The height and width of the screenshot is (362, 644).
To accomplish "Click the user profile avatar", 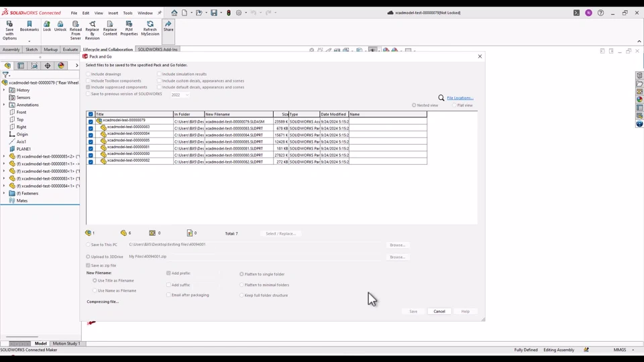I will click(588, 13).
